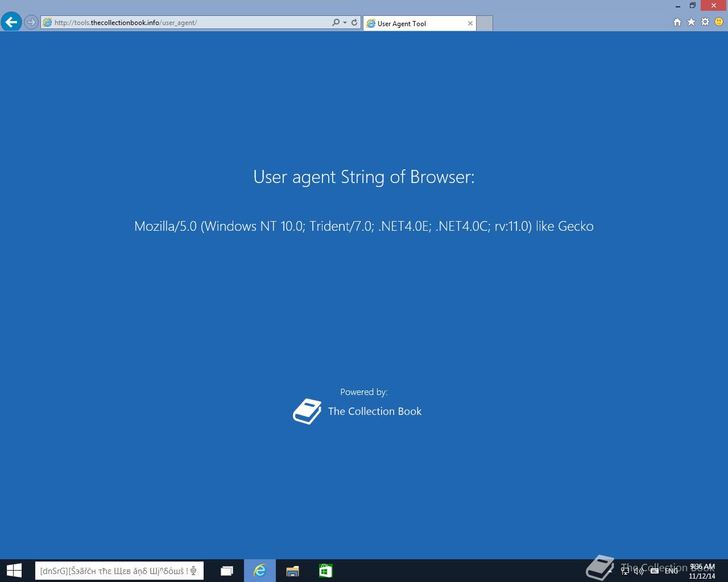Open the Tools gear menu
728x582 pixels.
(x=705, y=22)
